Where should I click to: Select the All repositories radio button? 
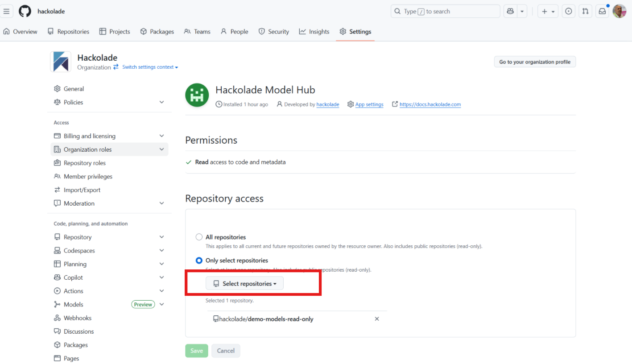click(x=198, y=236)
